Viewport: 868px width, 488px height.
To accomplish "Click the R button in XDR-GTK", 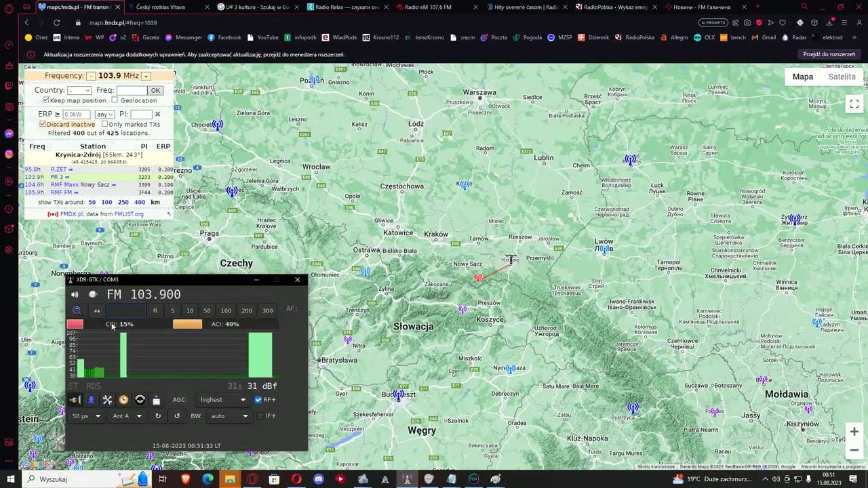I will [155, 310].
